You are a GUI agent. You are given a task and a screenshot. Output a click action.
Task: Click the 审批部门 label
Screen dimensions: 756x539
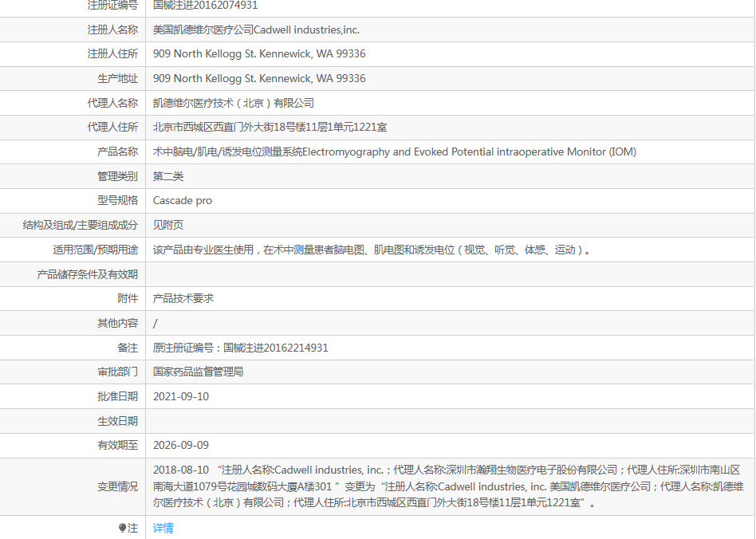coord(118,372)
